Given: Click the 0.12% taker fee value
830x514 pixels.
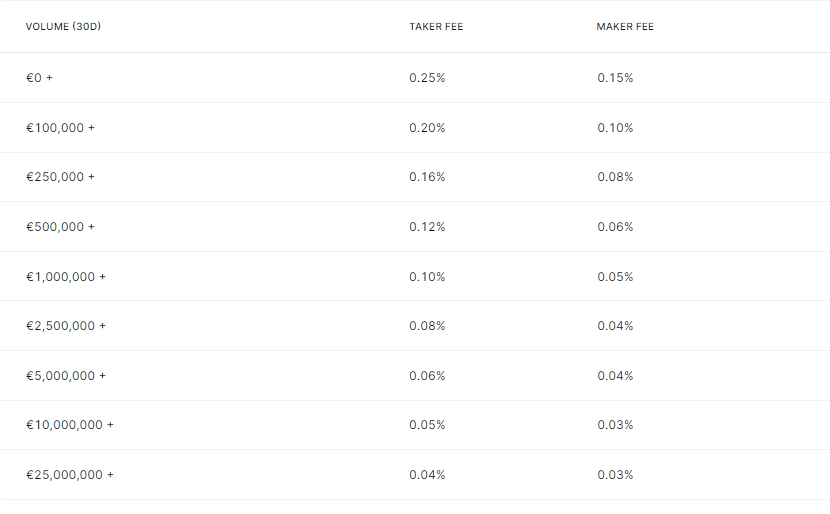Looking at the screenshot, I should tap(427, 227).
